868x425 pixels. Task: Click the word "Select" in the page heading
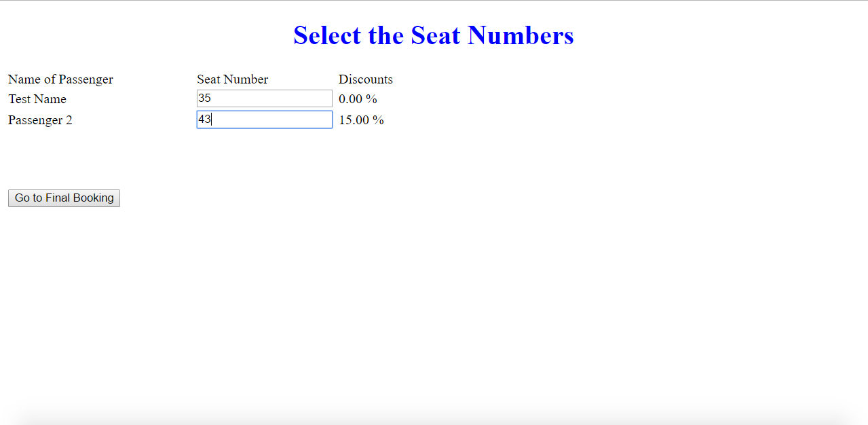tap(327, 35)
